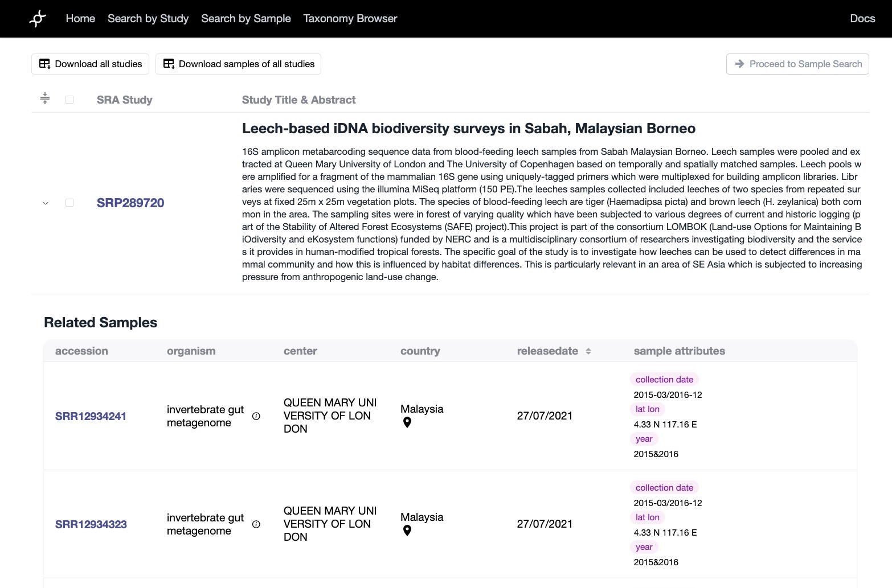Open sample SRR12934241
Screen dimensions: 892x588
(x=91, y=416)
